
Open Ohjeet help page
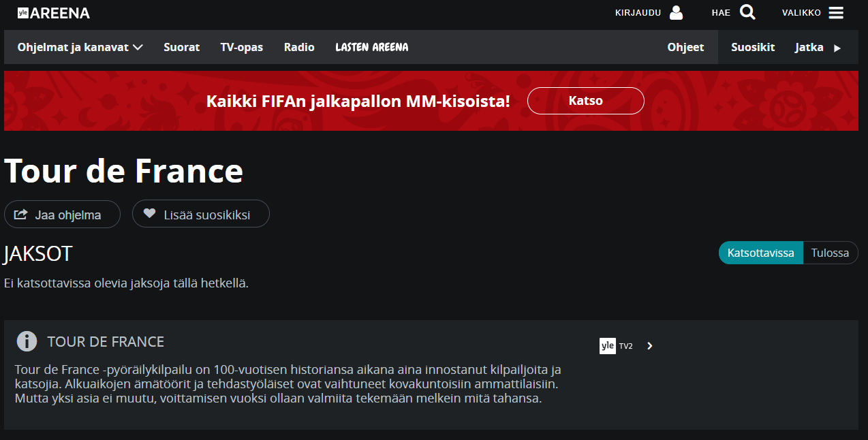[685, 47]
